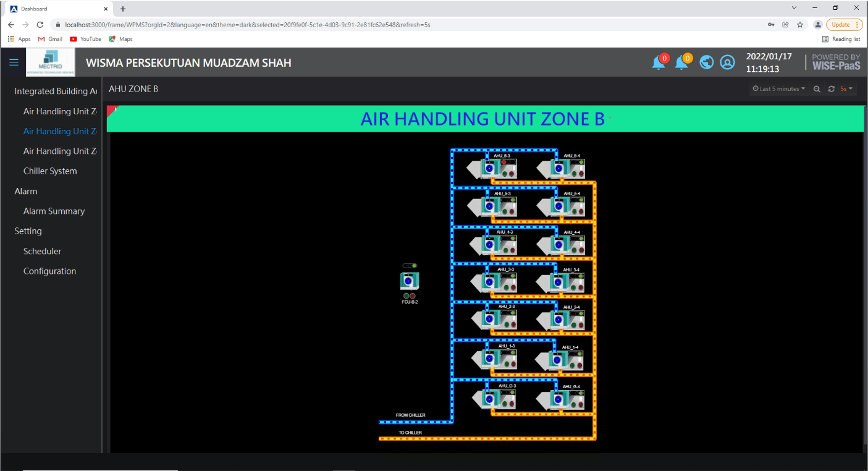Click the hamburger menu icon
Image resolution: width=868 pixels, height=471 pixels.
coord(14,62)
